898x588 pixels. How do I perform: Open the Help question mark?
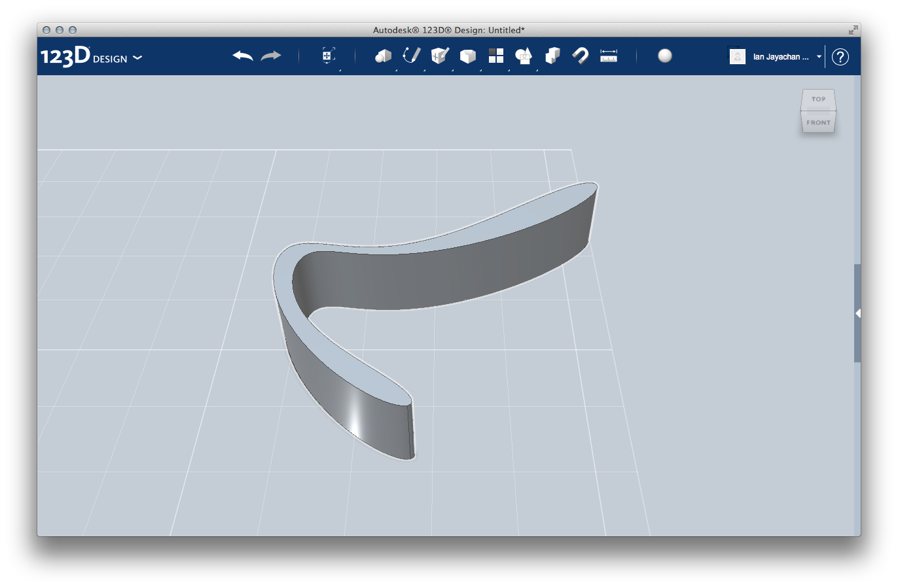click(841, 56)
